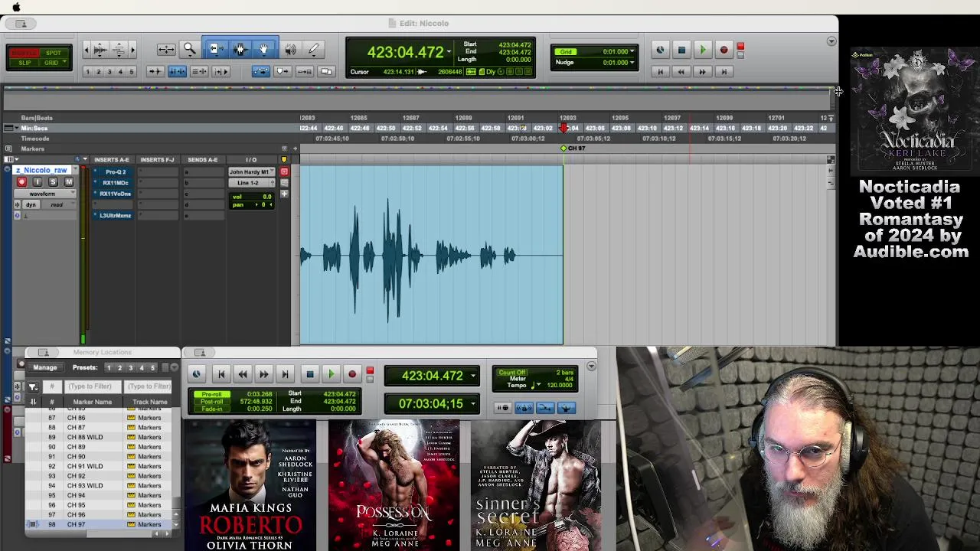Click the Apple menu icon
This screenshot has width=980, height=551.
pos(16,7)
